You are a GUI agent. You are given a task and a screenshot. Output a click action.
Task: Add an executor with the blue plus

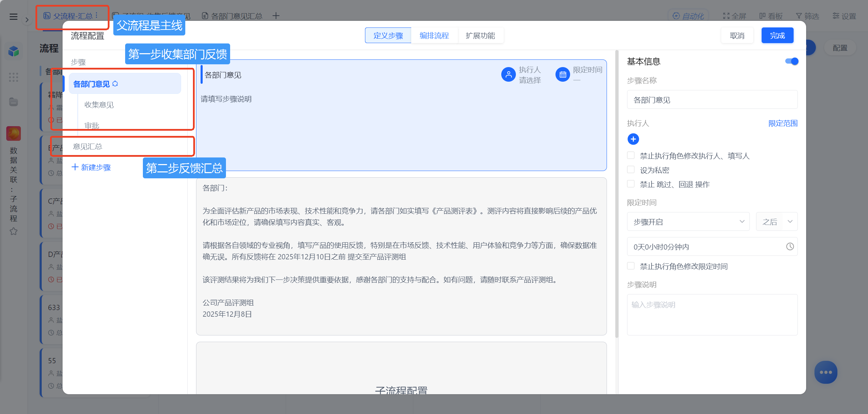coord(633,139)
